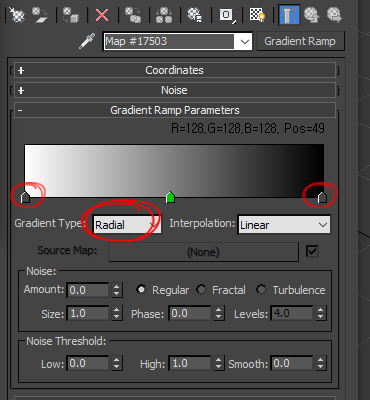Click the Map #17503 name field

pos(169,41)
